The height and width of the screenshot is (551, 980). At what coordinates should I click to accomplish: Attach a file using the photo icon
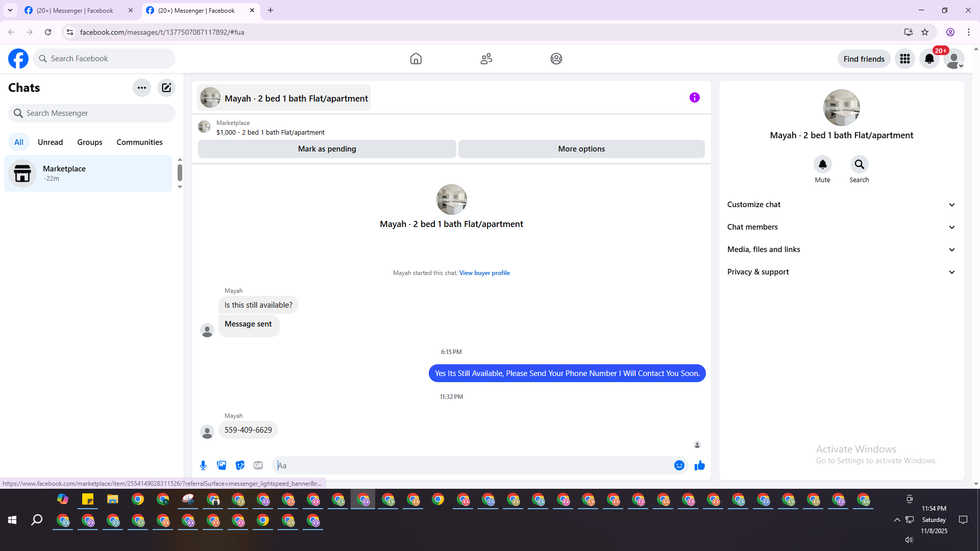(x=222, y=465)
